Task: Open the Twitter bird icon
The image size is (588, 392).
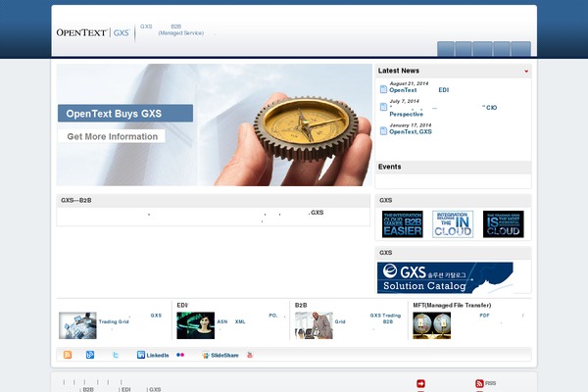Action: [x=116, y=355]
